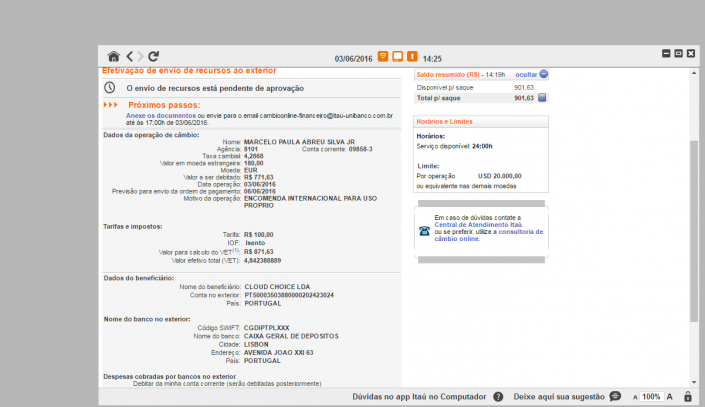705x407 pixels.
Task: Click the orange alert icon beside the clock
Action: coord(411,57)
